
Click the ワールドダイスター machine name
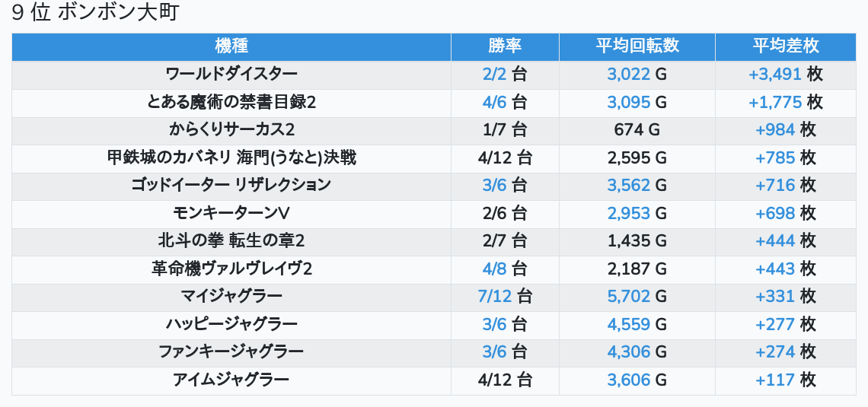tap(231, 74)
